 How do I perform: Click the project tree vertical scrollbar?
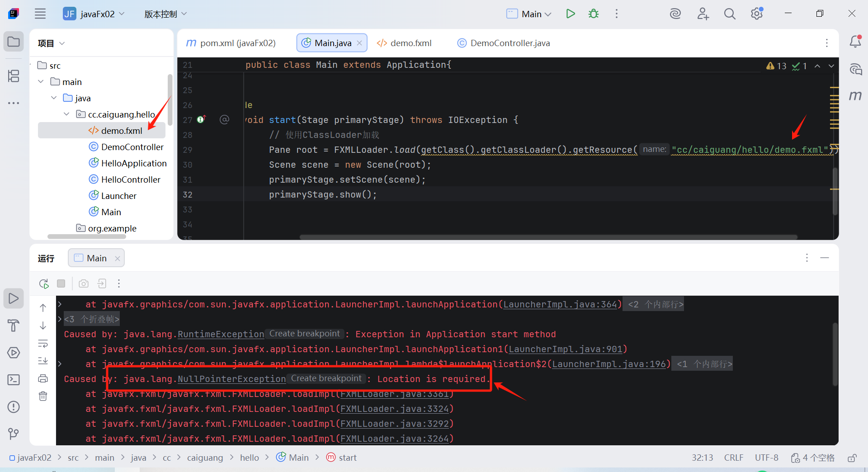[170, 100]
